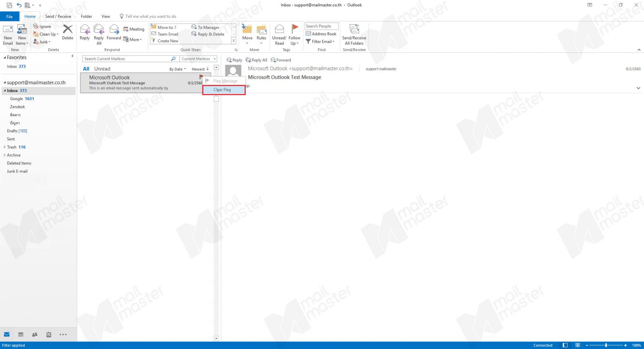Switch to Mail view icon
The image size is (644, 349).
7,334
